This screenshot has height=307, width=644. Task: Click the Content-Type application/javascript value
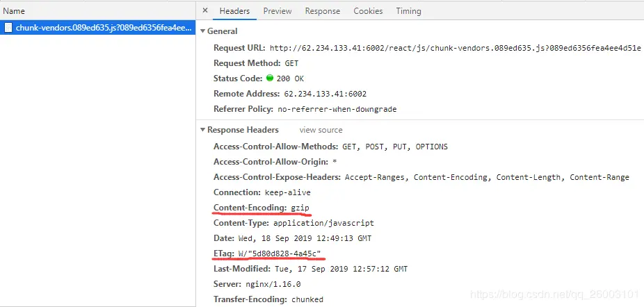pos(323,223)
